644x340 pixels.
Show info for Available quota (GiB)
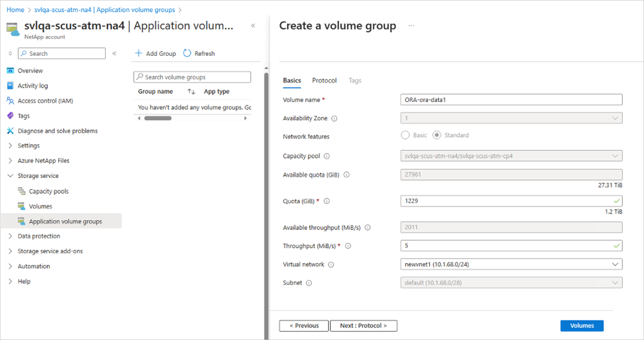pos(346,175)
